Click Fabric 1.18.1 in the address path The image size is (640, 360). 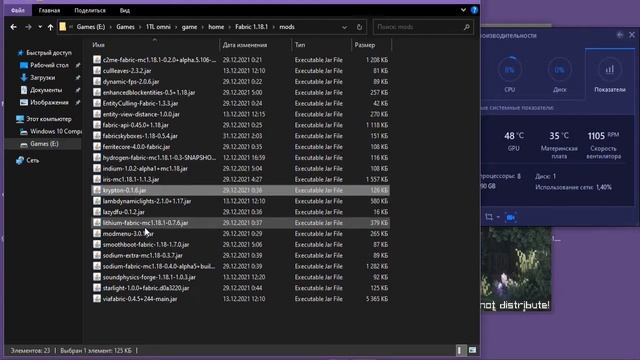[x=251, y=27]
